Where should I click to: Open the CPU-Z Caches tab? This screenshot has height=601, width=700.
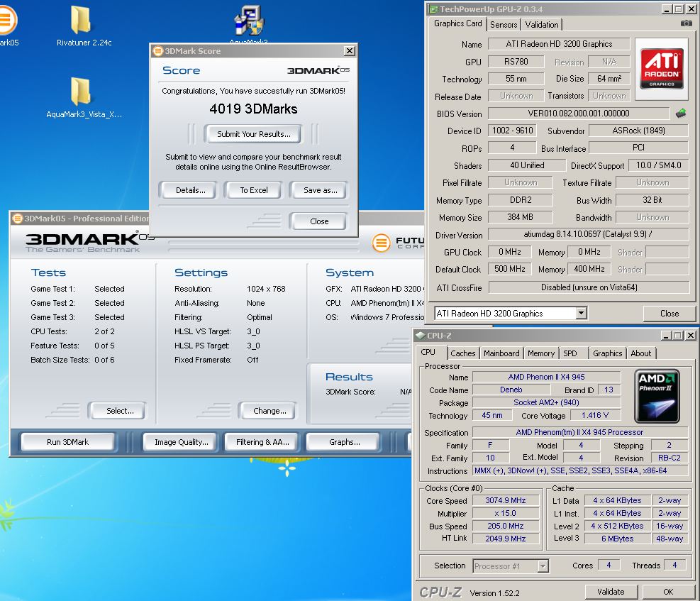463,353
